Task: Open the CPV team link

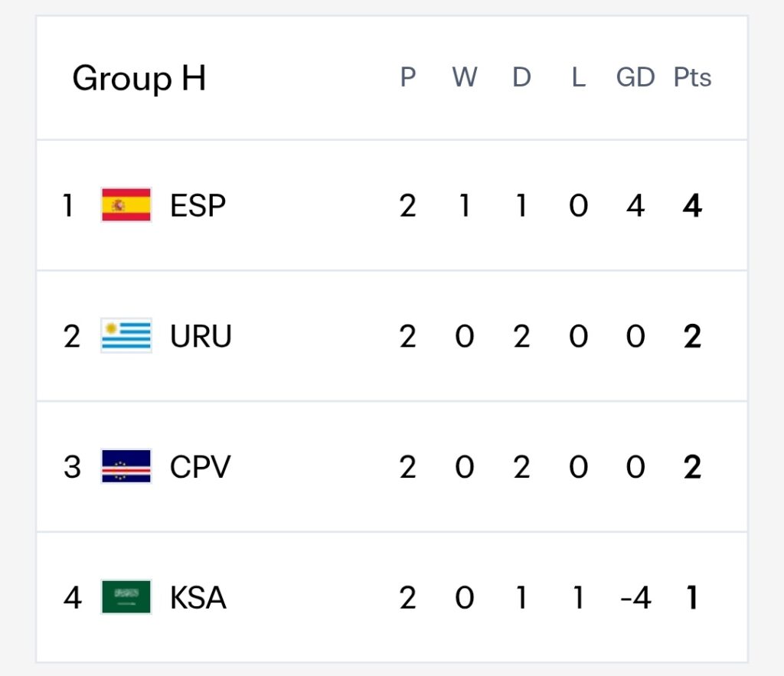Action: tap(200, 467)
